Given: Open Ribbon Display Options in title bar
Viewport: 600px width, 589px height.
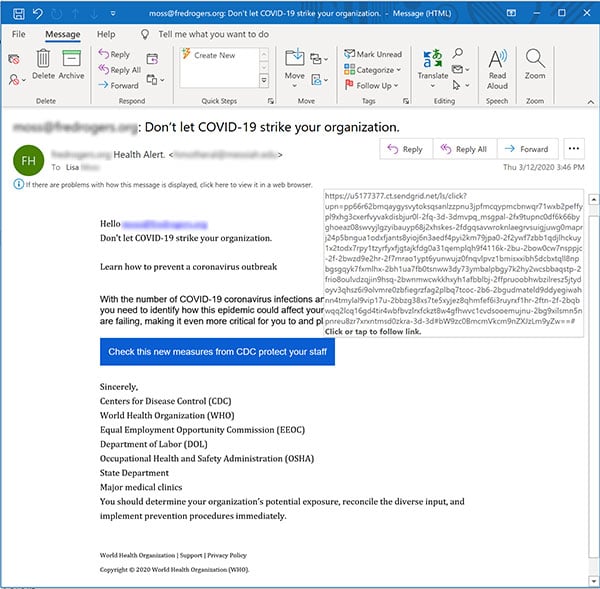Looking at the screenshot, I should click(x=511, y=13).
